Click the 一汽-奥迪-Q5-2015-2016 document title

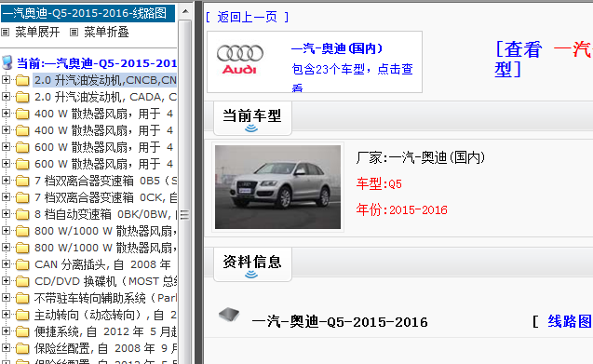(x=340, y=321)
